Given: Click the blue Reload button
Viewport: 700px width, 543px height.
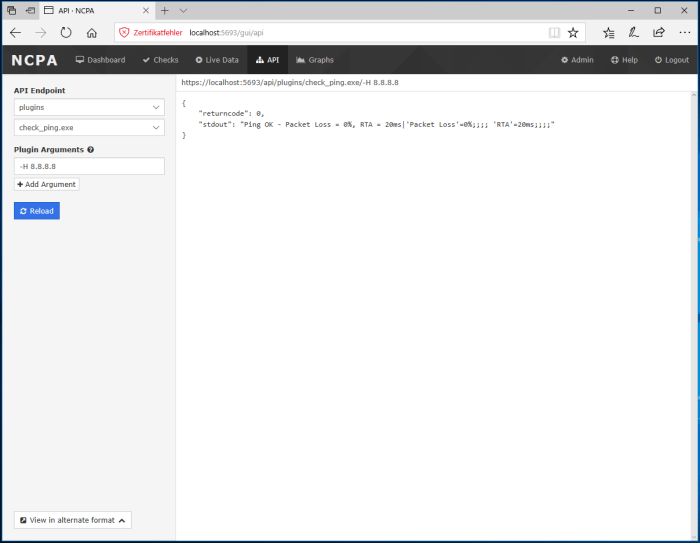Looking at the screenshot, I should pyautogui.click(x=37, y=211).
